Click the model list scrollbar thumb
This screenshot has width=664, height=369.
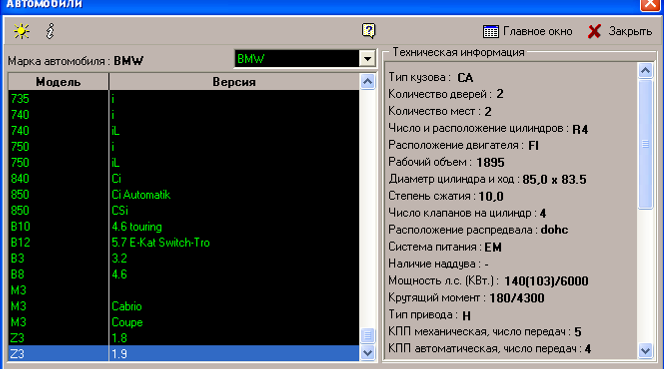pos(368,336)
